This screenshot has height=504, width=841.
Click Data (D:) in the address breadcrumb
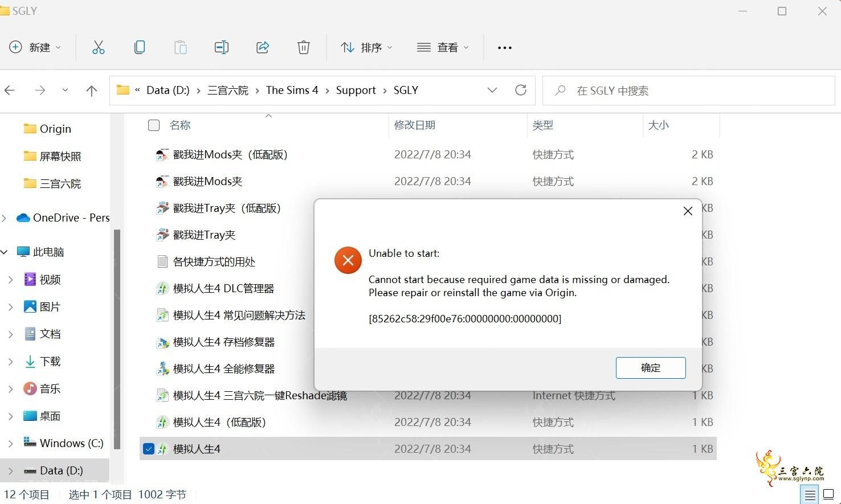(x=168, y=90)
